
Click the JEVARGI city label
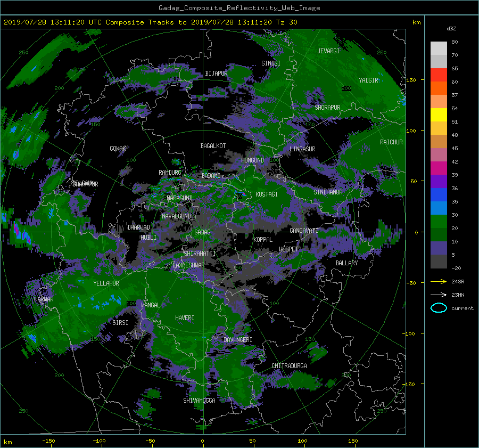tap(328, 51)
